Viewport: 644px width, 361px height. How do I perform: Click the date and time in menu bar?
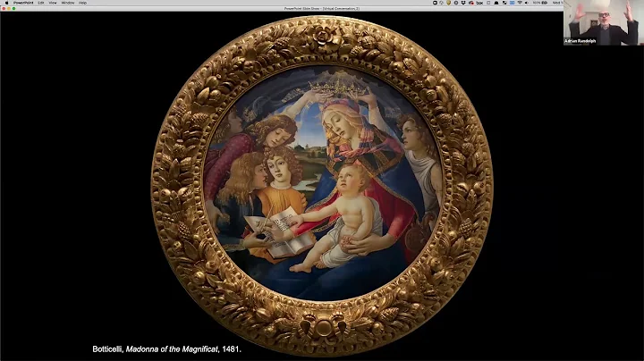(557, 3)
